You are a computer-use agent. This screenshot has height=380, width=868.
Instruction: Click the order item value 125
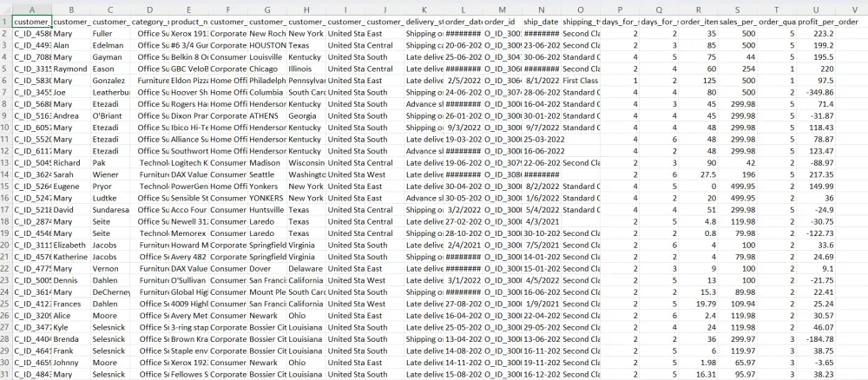click(699, 81)
